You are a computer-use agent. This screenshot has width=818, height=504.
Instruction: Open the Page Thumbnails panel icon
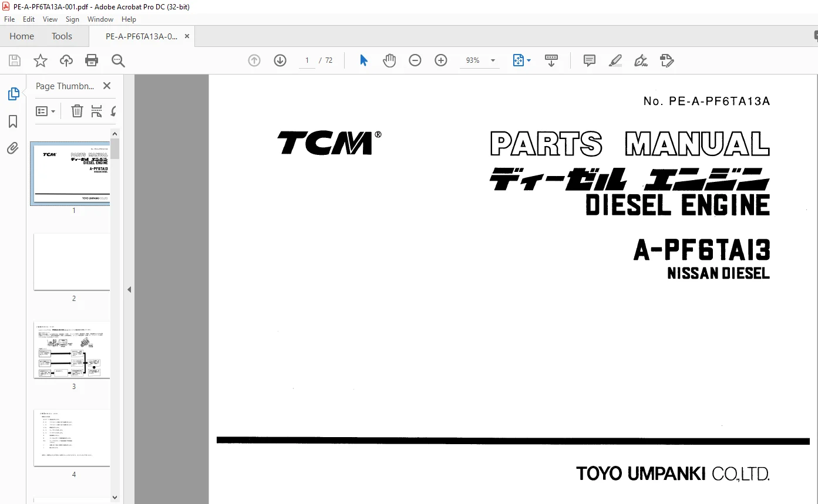pos(13,94)
